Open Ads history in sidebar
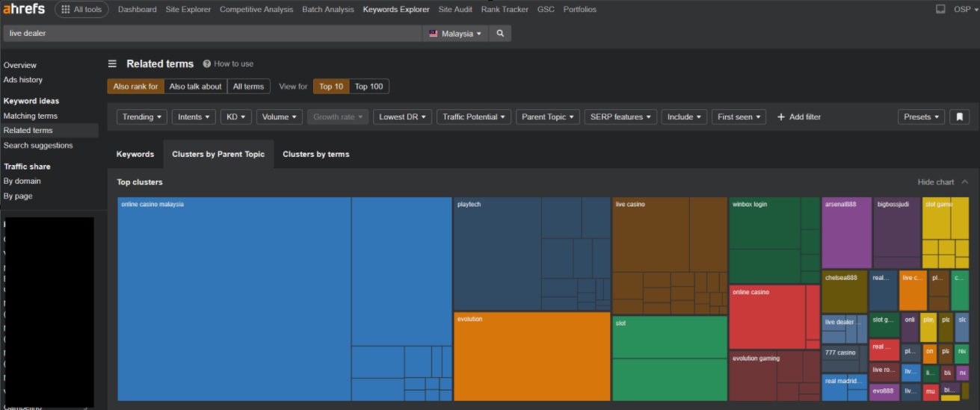The width and height of the screenshot is (980, 410). (x=23, y=79)
